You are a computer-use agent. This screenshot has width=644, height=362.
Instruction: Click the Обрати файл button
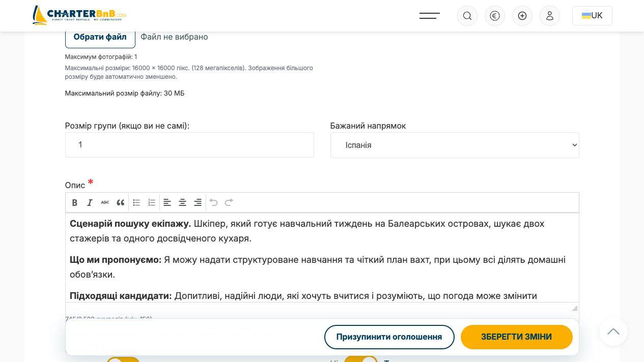(x=100, y=37)
